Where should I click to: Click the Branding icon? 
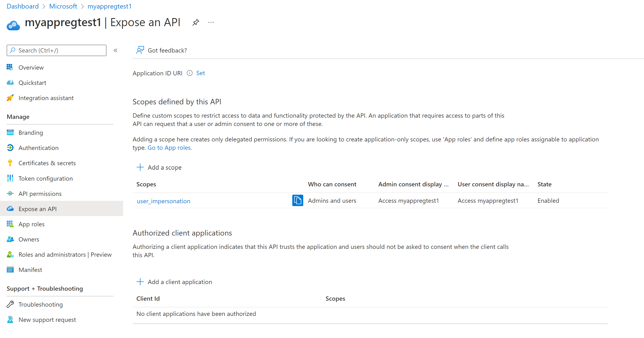point(10,132)
